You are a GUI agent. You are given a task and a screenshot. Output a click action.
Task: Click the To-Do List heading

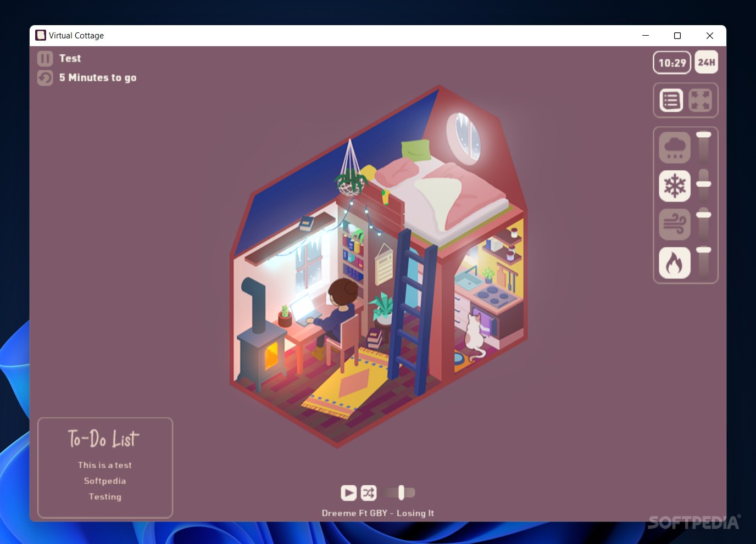pos(104,439)
